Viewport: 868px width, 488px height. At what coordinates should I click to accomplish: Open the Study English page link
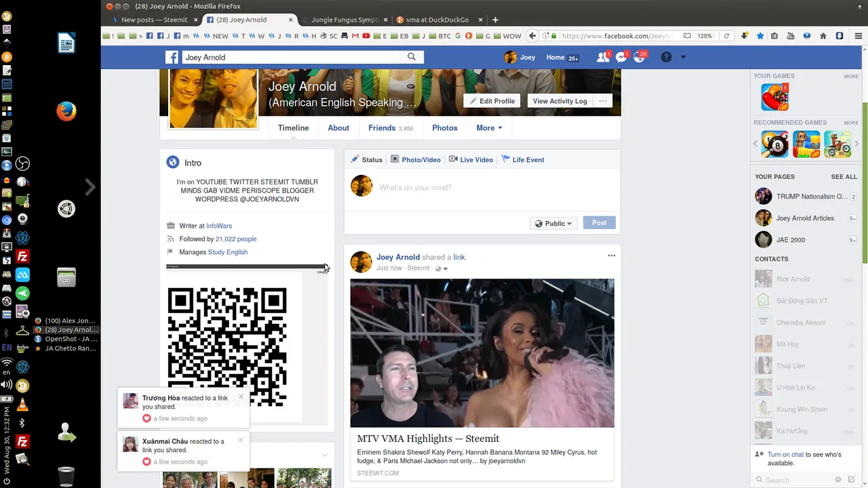click(x=228, y=251)
